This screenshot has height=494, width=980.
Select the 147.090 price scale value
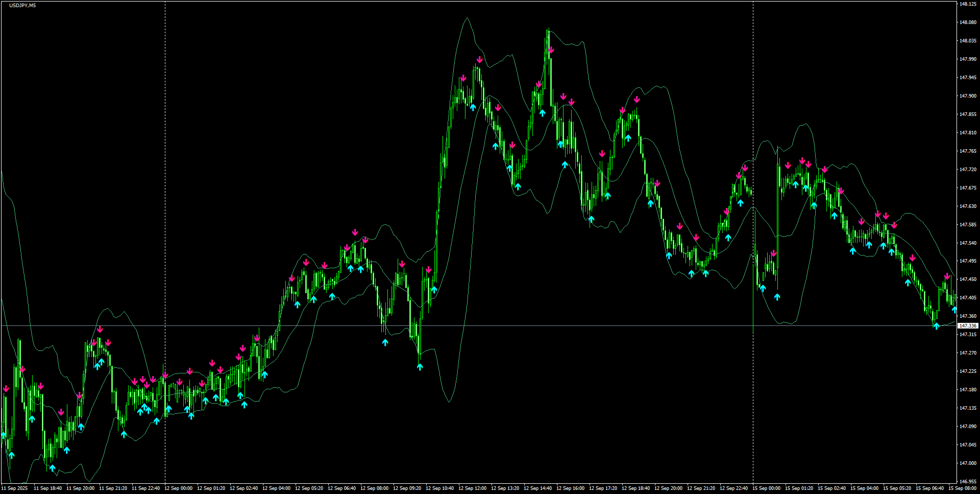coord(968,427)
